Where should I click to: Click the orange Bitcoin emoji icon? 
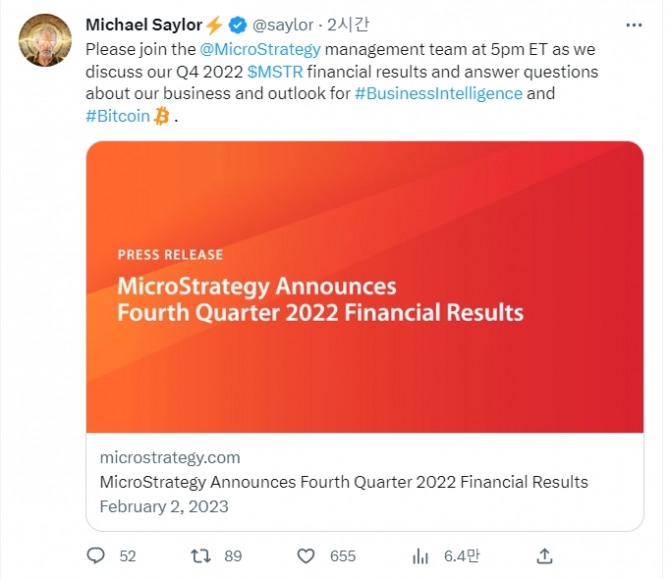(x=161, y=116)
